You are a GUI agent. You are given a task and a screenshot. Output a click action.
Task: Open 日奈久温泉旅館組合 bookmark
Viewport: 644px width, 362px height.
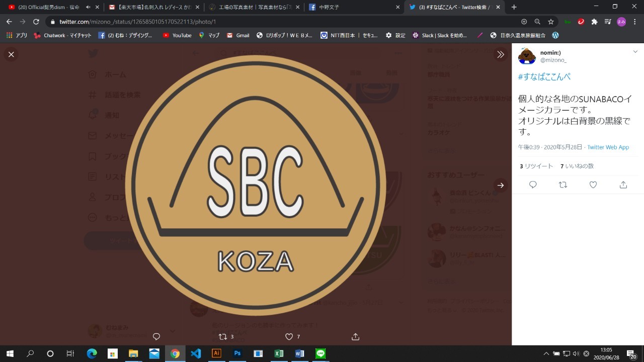tap(517, 35)
